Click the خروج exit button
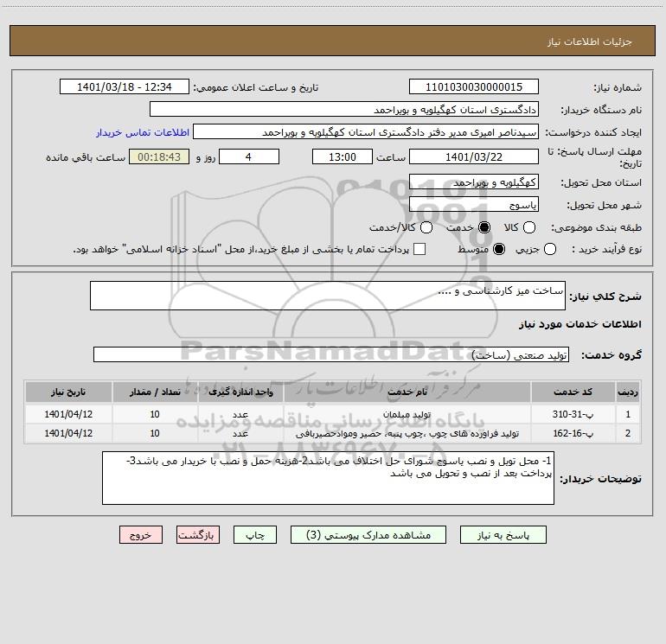Screen dimensions: 666x644 pyautogui.click(x=141, y=535)
